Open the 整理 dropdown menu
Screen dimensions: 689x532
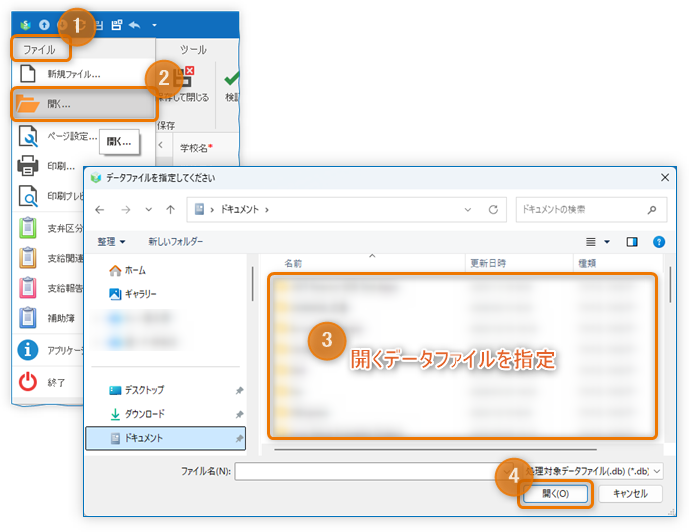tap(111, 242)
